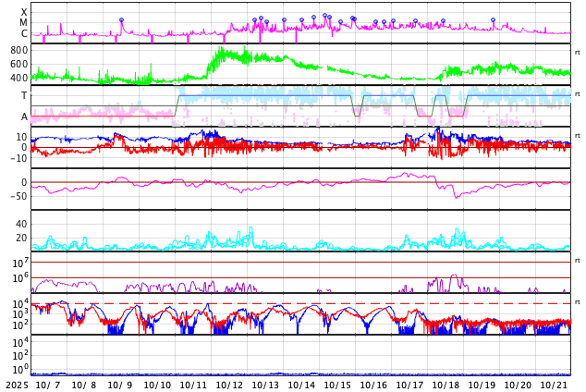586x392 pixels.
Task: Click the 600 tick on green plot
Action: (19, 64)
